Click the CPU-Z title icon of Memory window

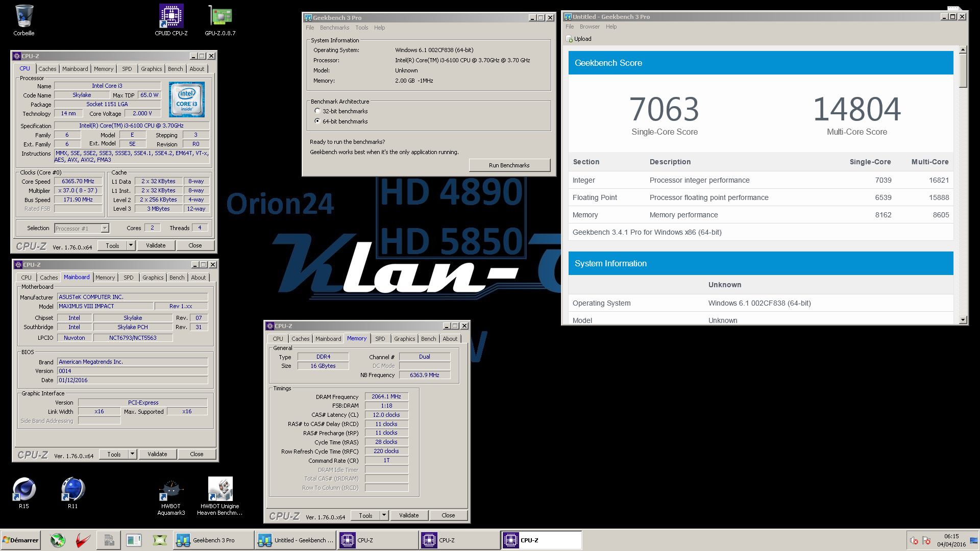269,326
